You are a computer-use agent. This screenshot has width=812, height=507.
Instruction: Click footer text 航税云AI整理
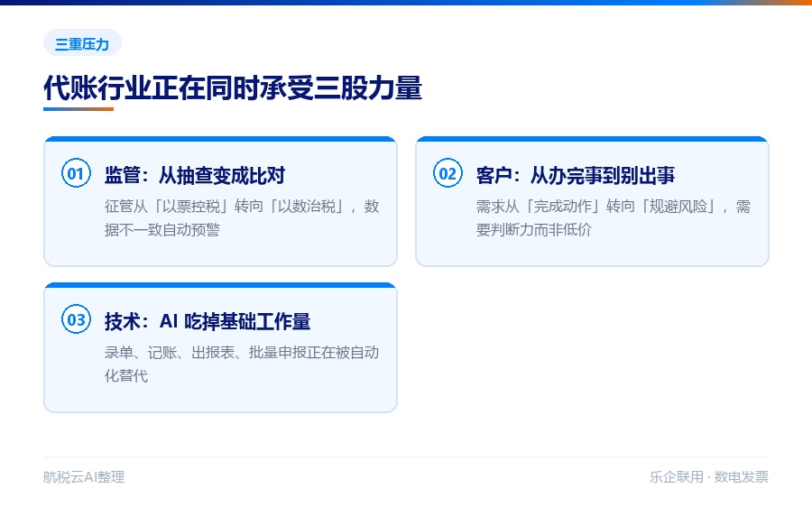[x=84, y=477]
